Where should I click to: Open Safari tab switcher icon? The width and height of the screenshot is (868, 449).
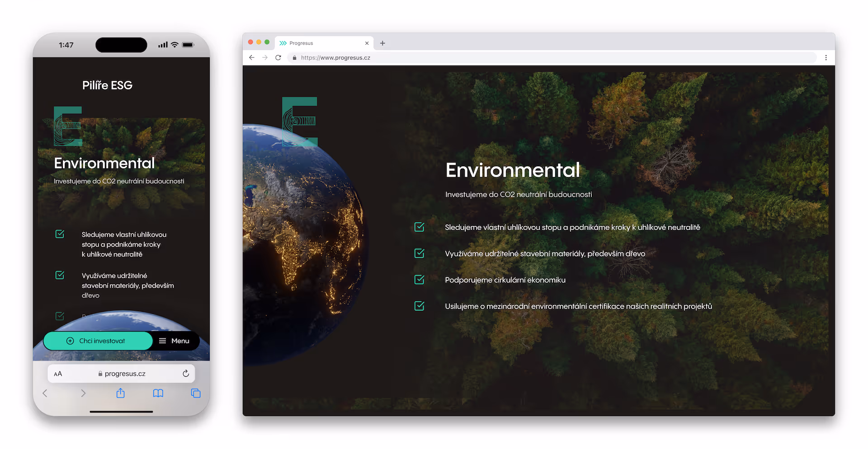click(x=196, y=393)
